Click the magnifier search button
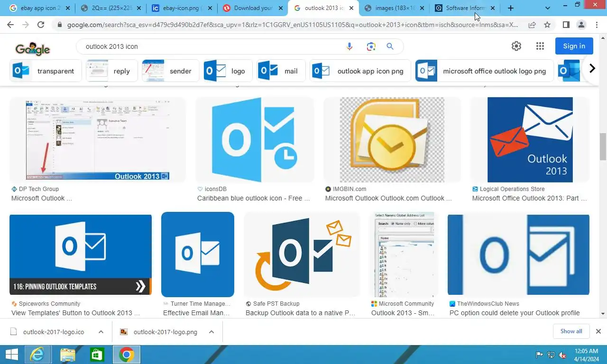607x364 pixels. (390, 46)
